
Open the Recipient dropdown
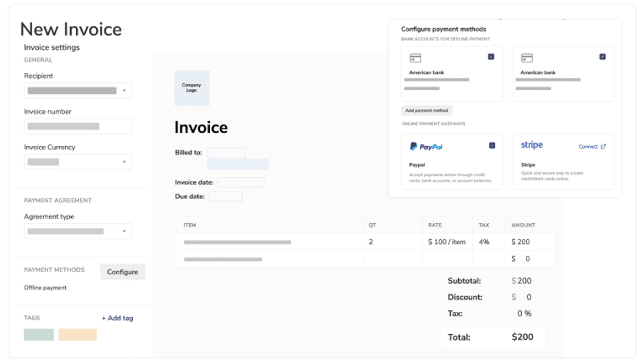click(78, 90)
